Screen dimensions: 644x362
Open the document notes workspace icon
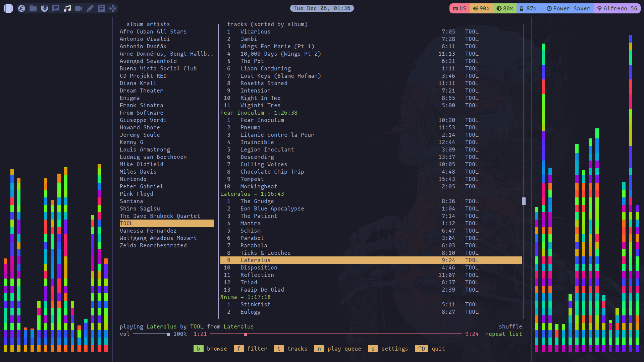(101, 8)
